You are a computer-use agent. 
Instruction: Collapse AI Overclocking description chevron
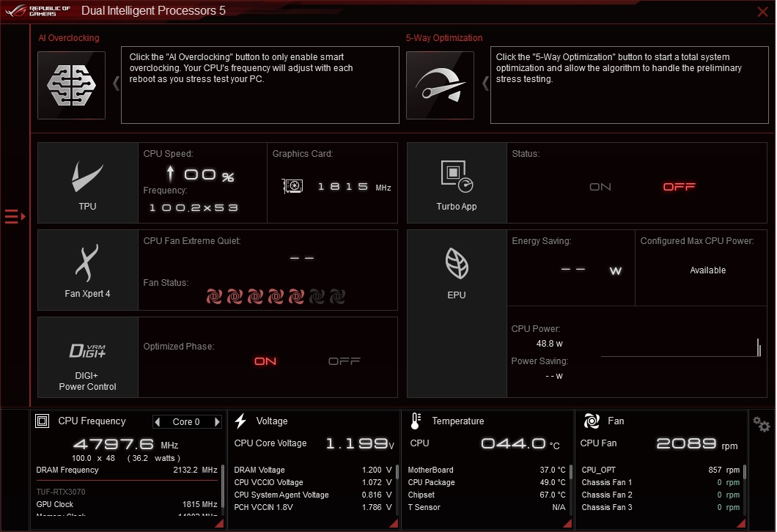tap(116, 84)
